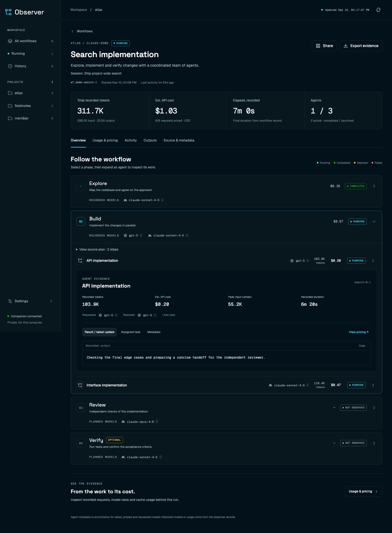Select the agent Metadata tab
Screen dimensions: 392x533
pyautogui.click(x=154, y=332)
